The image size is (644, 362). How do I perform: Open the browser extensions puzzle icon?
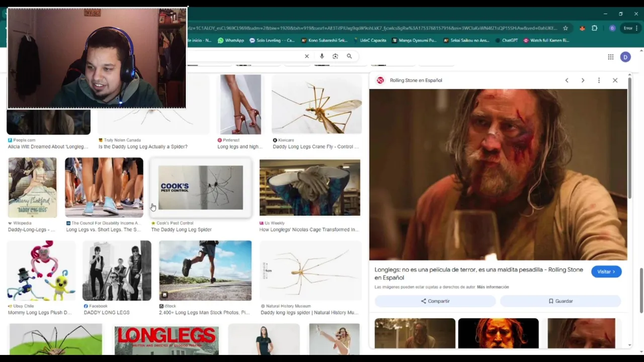pos(595,28)
